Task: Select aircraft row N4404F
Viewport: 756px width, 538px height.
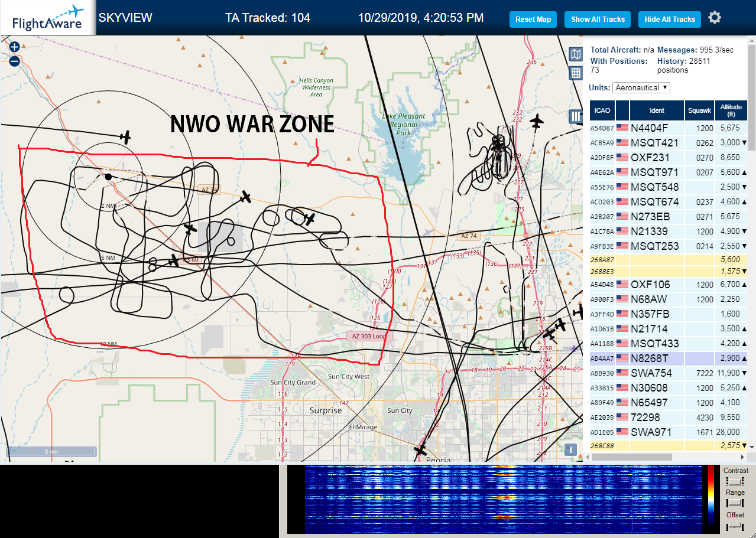Action: point(669,128)
